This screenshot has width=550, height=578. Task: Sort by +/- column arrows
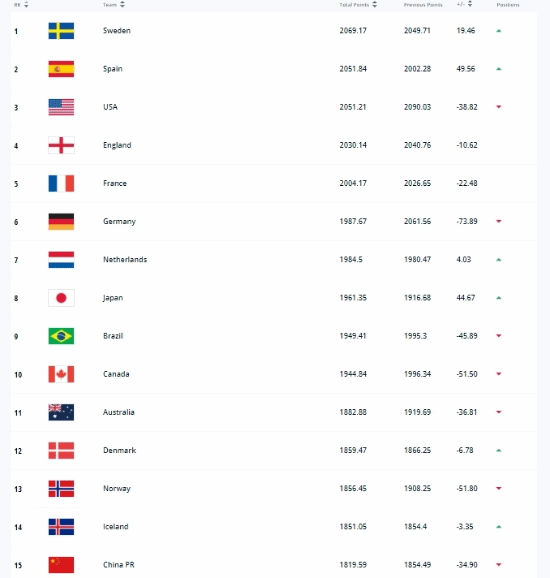(470, 4)
